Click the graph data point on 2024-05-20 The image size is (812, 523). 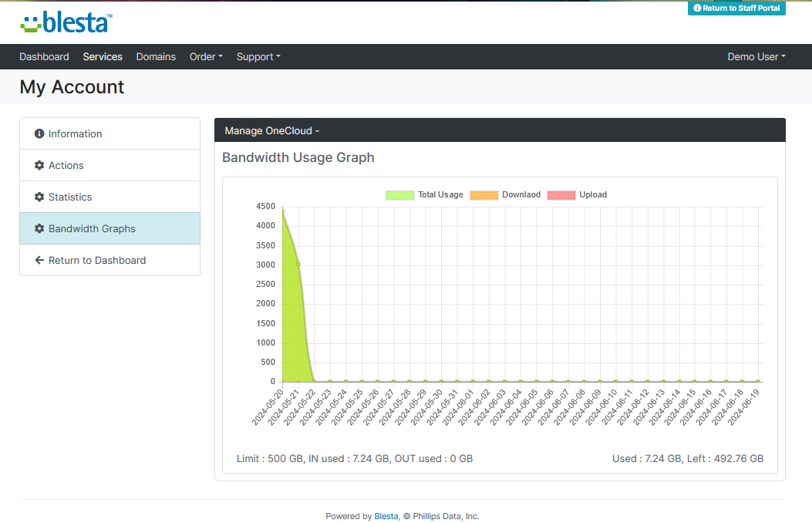tap(283, 211)
